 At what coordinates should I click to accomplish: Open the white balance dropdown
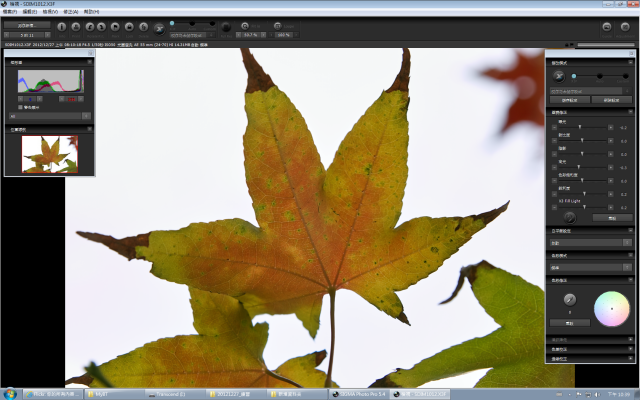(591, 243)
